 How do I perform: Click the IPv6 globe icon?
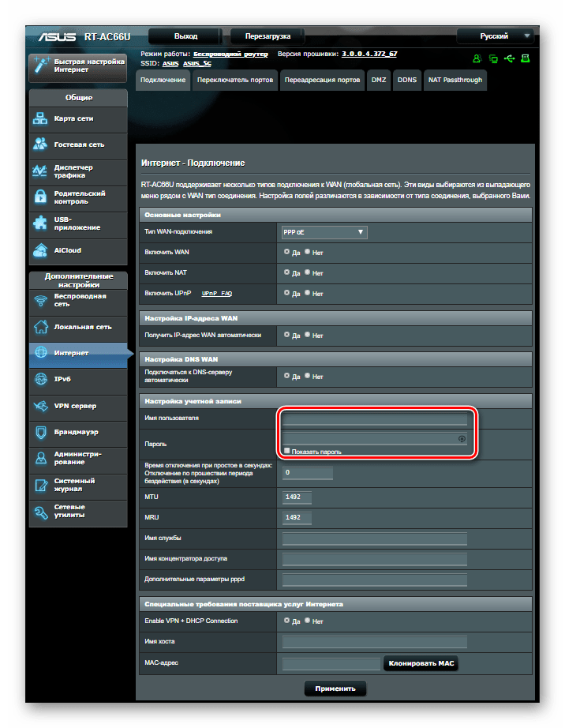coord(41,379)
